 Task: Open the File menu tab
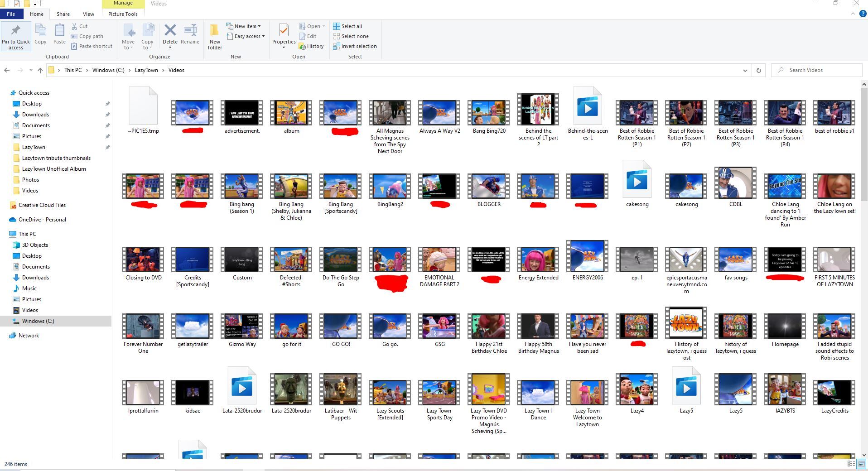click(x=11, y=14)
